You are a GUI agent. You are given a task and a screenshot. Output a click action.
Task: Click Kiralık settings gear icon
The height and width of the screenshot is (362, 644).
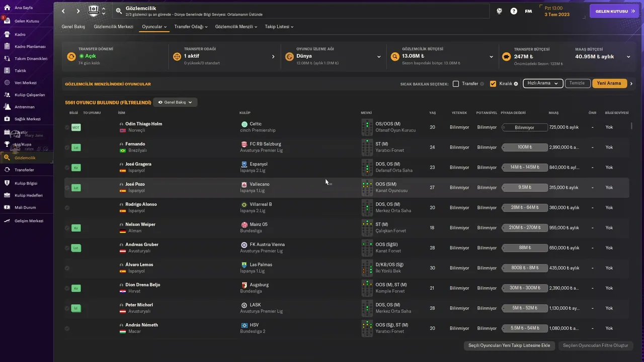pyautogui.click(x=516, y=84)
